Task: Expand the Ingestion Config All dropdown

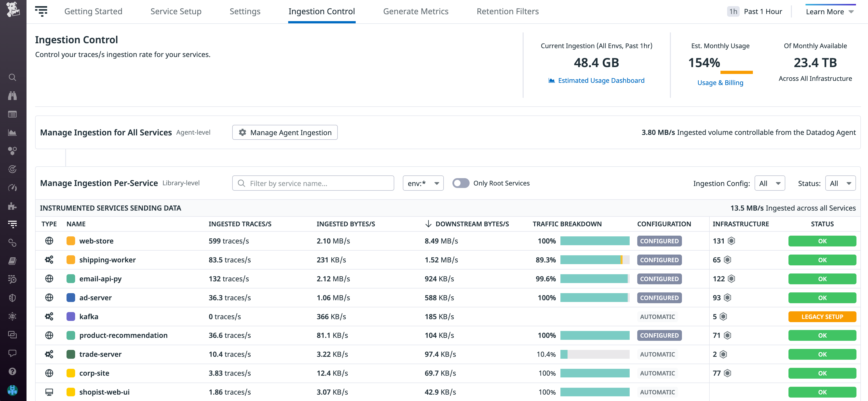Action: pos(770,183)
